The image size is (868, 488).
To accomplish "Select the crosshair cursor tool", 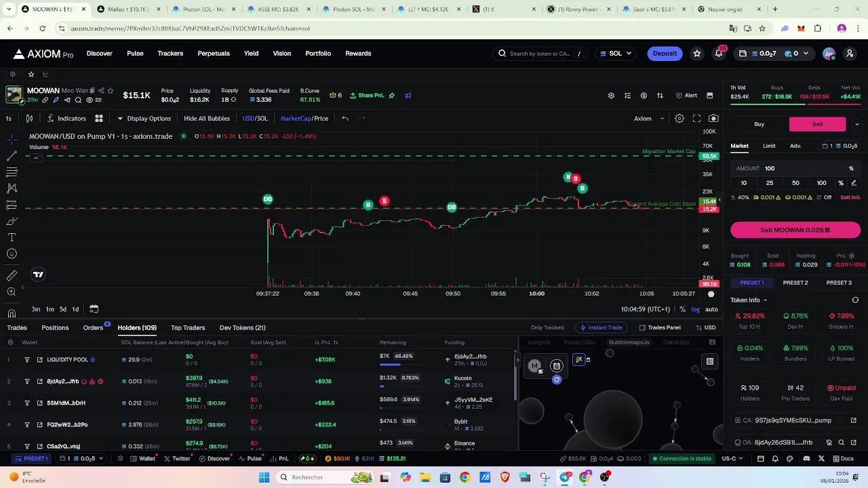I will (x=12, y=139).
